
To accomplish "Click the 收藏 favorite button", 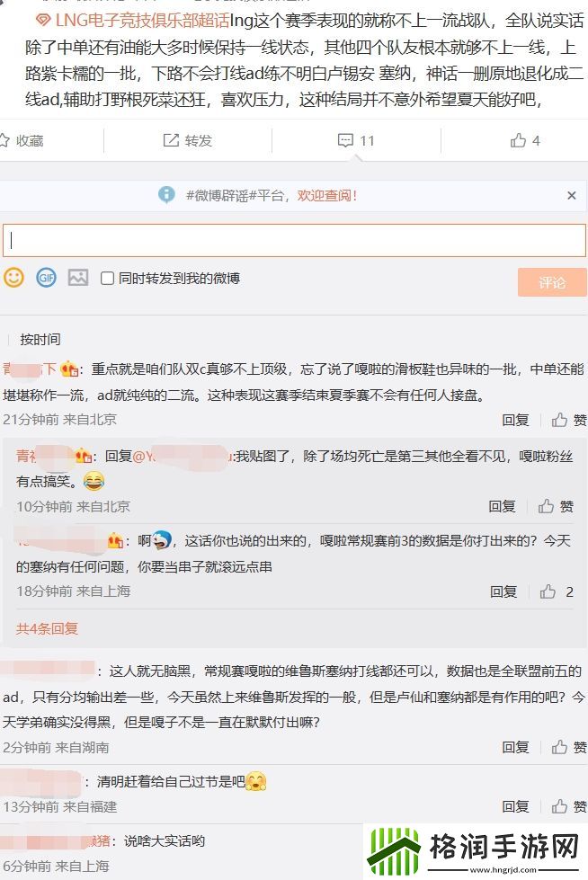I will [x=22, y=140].
